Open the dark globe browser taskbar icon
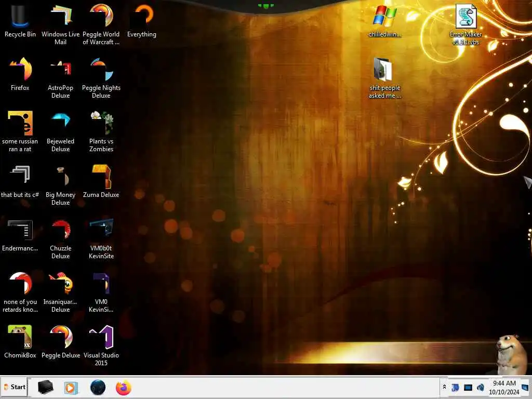The width and height of the screenshot is (532, 399). (x=98, y=387)
